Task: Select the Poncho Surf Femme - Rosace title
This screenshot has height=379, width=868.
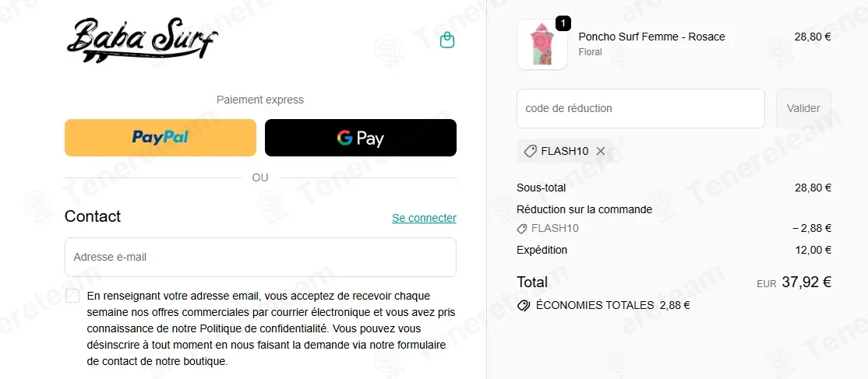Action: tap(651, 37)
